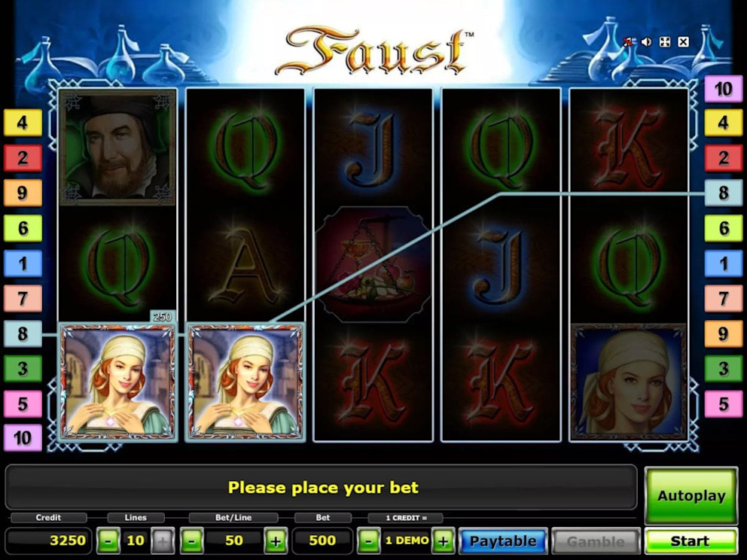Increase the number of lines
Viewport: 747px width, 560px height.
click(163, 541)
